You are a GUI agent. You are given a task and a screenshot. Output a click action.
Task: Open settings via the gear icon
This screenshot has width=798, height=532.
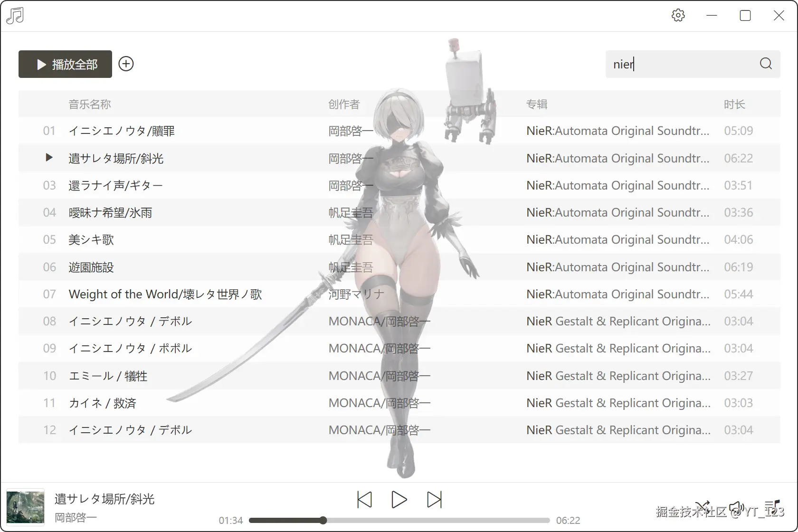coord(678,15)
